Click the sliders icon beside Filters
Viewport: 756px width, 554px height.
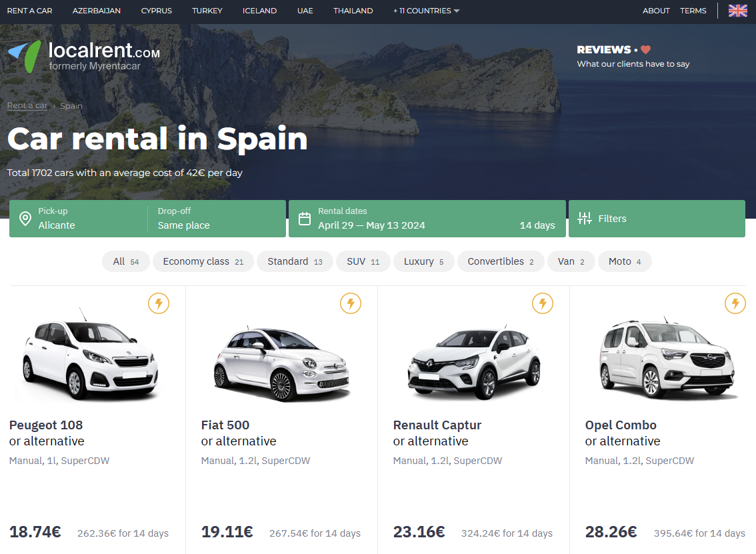585,219
